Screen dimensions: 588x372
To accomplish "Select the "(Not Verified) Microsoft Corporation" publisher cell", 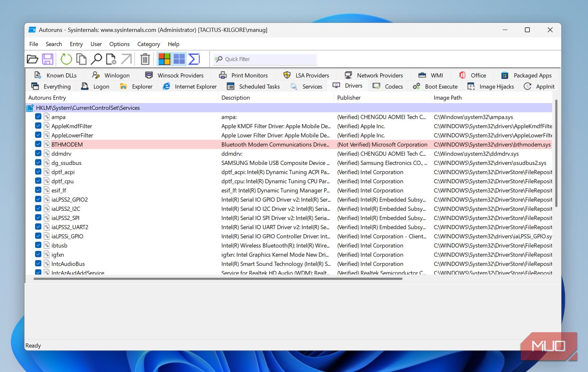I will click(x=382, y=145).
